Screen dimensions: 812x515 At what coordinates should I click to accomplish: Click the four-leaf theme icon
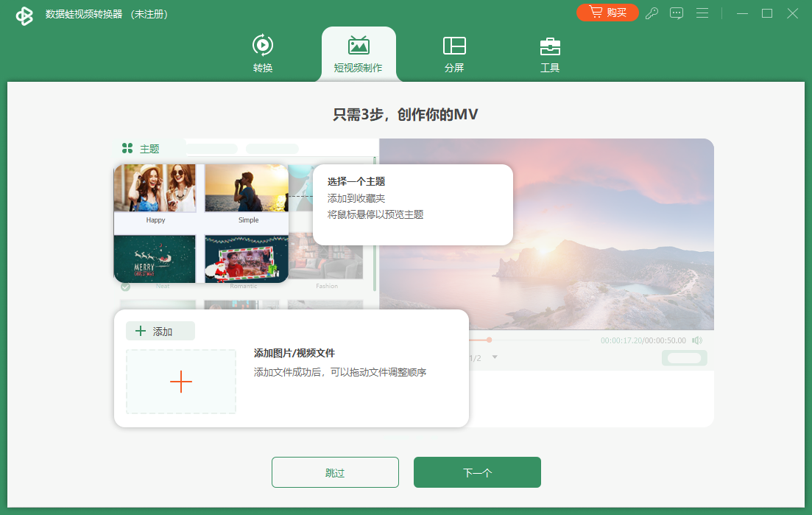coord(127,149)
